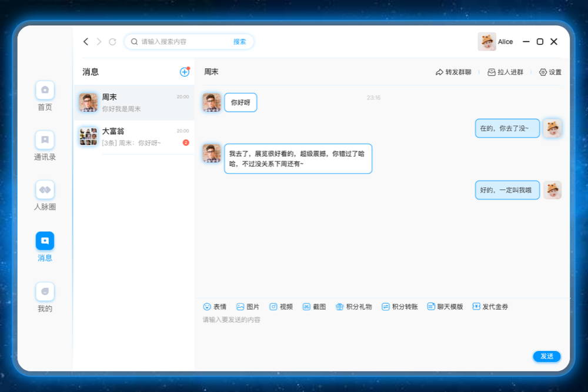Start a new chat with plus icon
The image size is (588, 392).
pos(185,72)
